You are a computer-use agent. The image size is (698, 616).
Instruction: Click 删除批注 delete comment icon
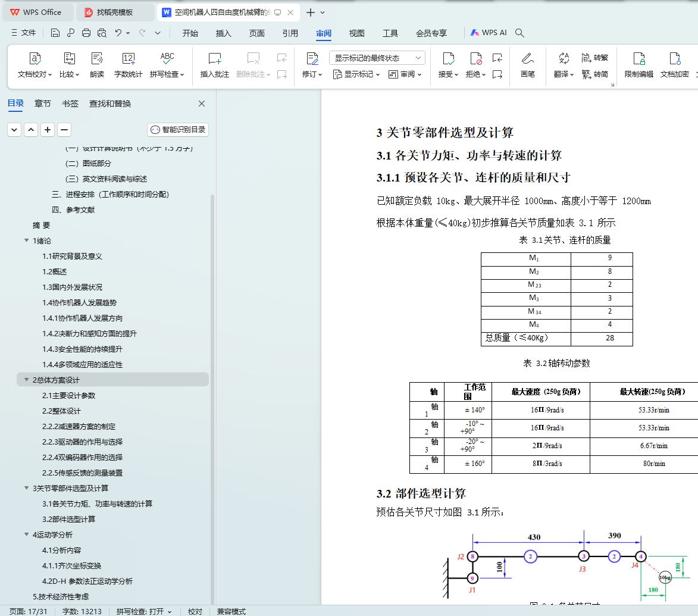tap(253, 65)
